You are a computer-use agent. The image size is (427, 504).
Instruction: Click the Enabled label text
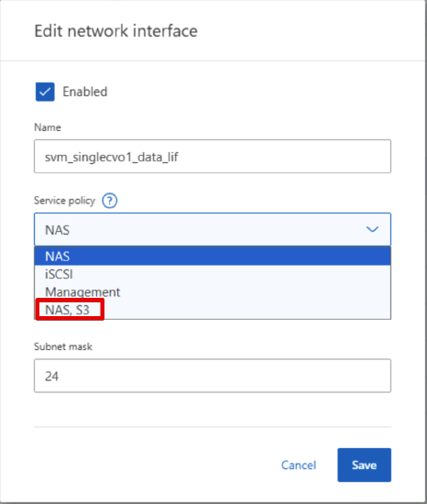[85, 92]
